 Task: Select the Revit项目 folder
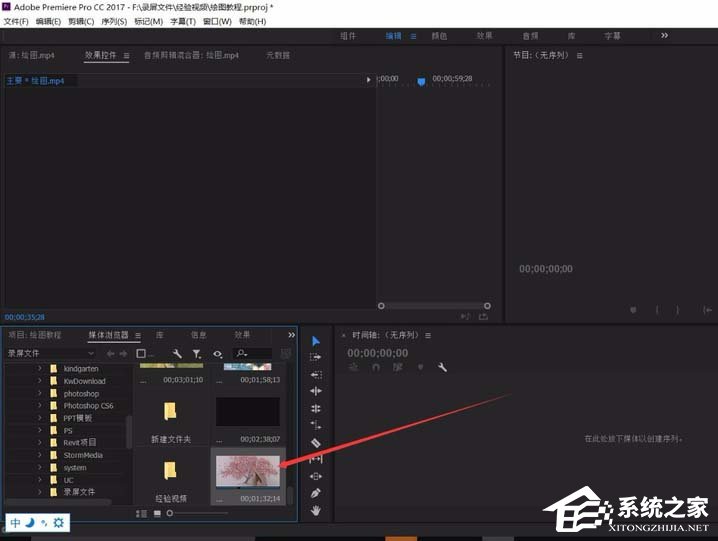click(80, 443)
